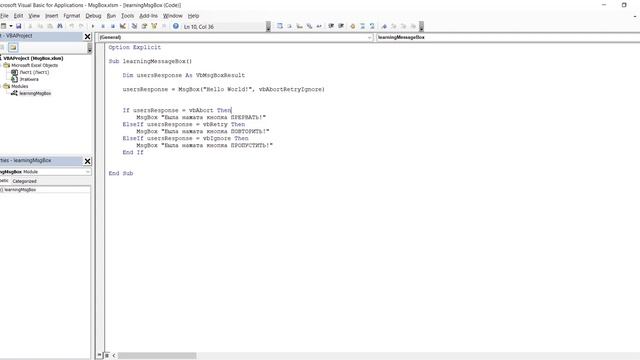Click the Comment Block icon
640x360 pixels.
(x=362, y=26)
